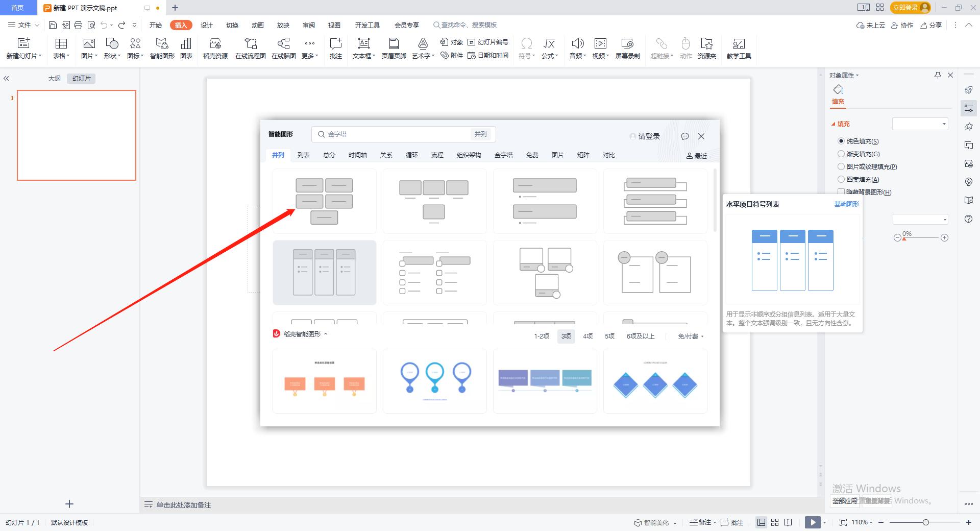Select the 渐变填充 gradient fill option

841,154
